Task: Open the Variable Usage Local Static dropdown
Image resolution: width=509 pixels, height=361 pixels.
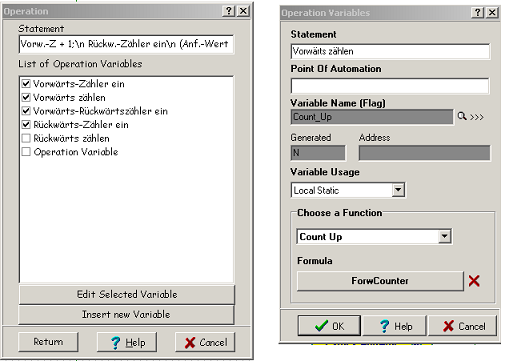Action: 398,190
